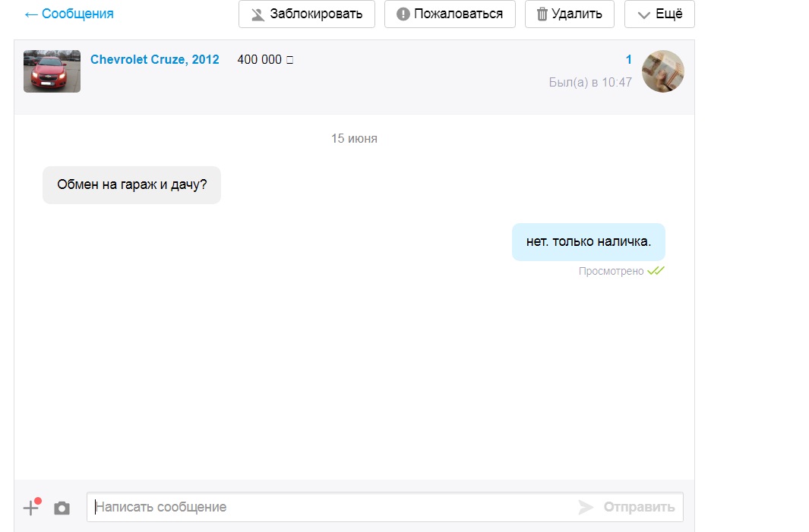This screenshot has width=809, height=532.
Task: Click the Заблокировать button
Action: coord(306,14)
